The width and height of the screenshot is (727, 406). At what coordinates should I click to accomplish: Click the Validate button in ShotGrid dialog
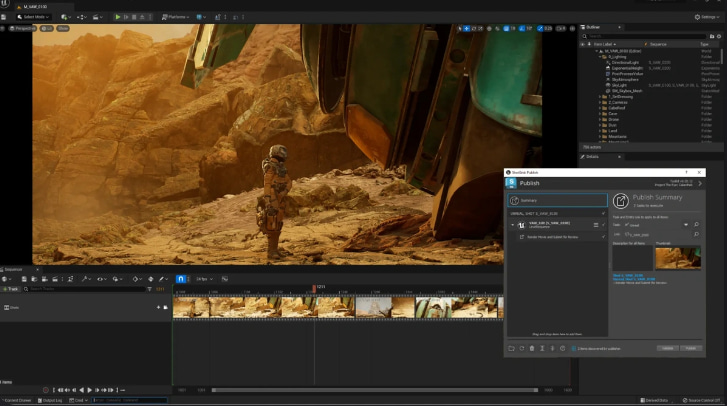pyautogui.click(x=668, y=348)
